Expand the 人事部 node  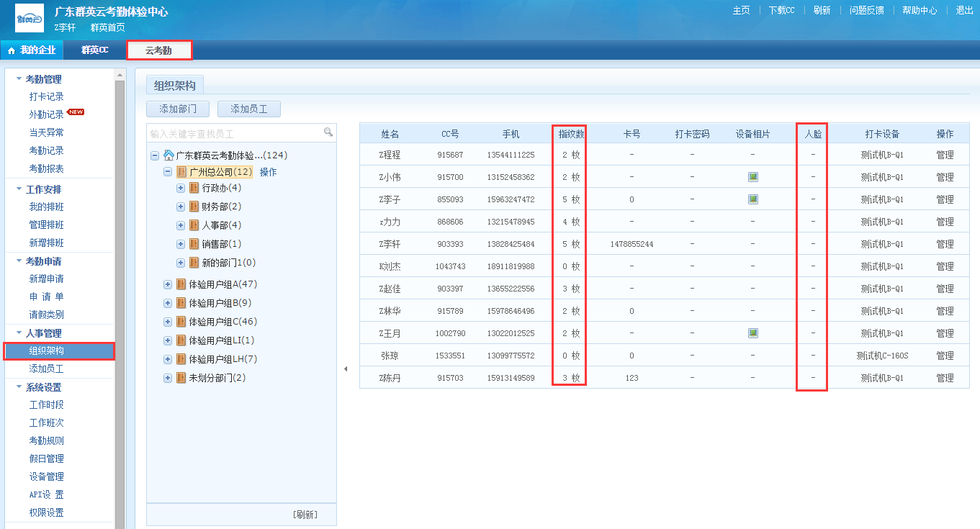181,225
